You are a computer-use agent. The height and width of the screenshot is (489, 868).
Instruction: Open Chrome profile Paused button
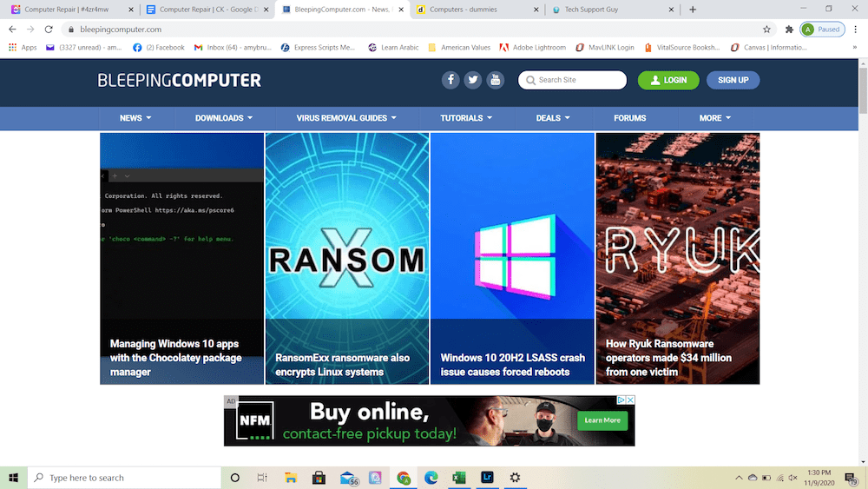coord(823,30)
